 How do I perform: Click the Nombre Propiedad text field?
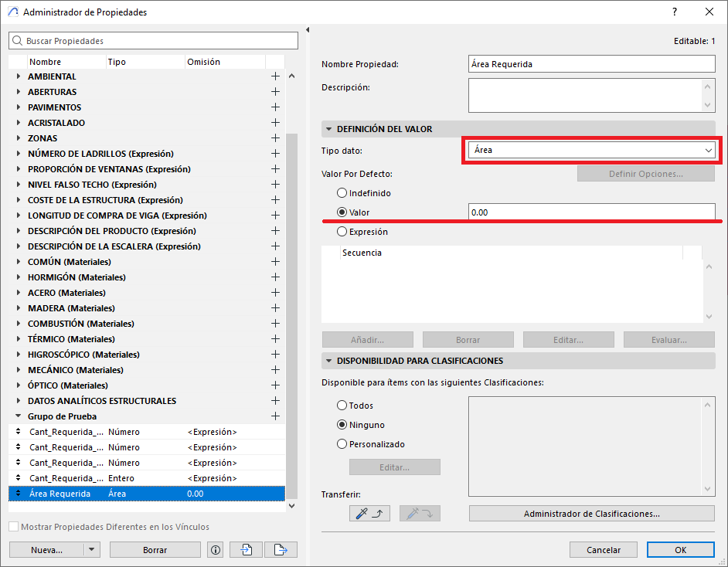point(591,64)
